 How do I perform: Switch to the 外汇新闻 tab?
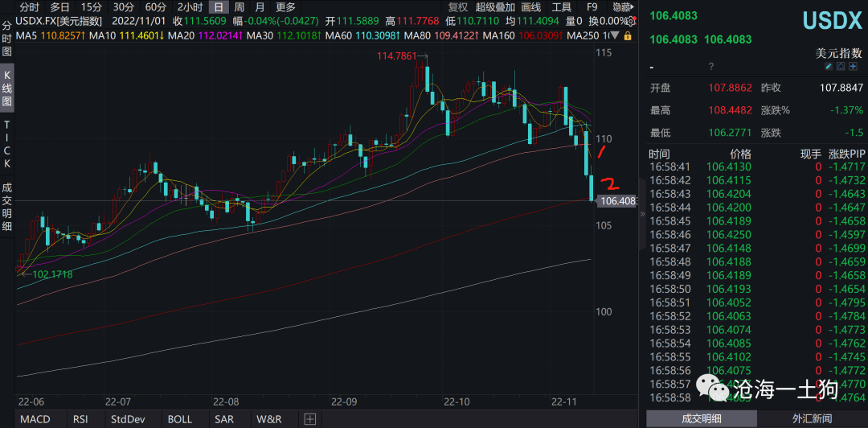coord(811,418)
